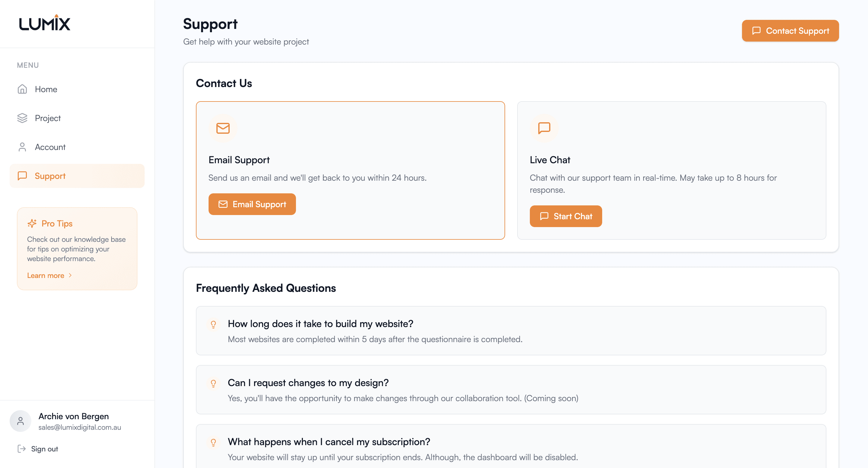Click the LUMIX logo
The height and width of the screenshot is (468, 868).
point(45,23)
